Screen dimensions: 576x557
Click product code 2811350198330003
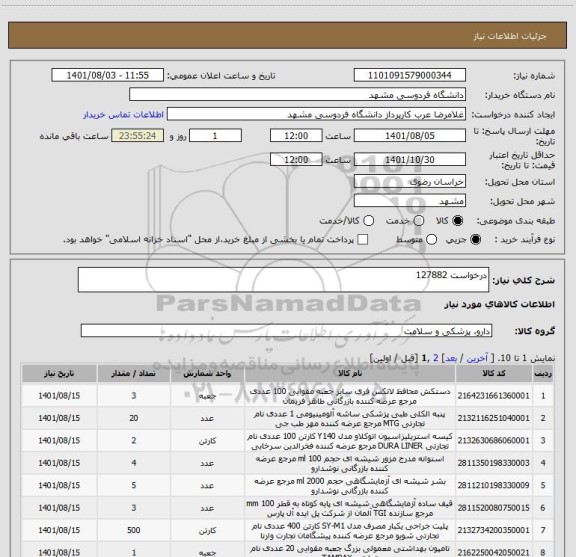point(493,463)
